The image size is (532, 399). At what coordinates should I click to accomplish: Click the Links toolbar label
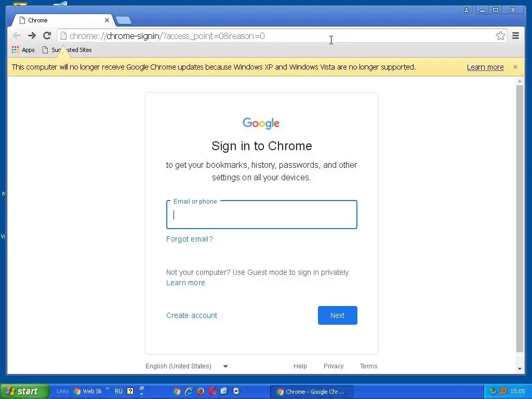pos(62,392)
